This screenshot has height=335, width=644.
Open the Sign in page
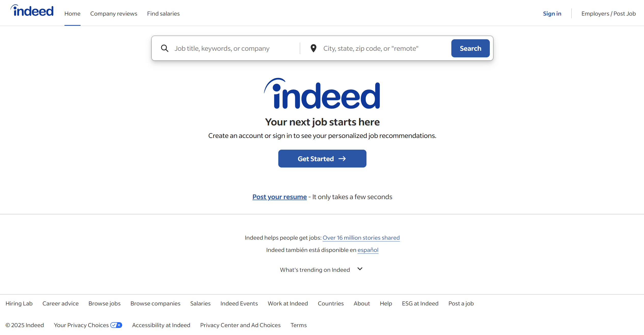(x=552, y=14)
